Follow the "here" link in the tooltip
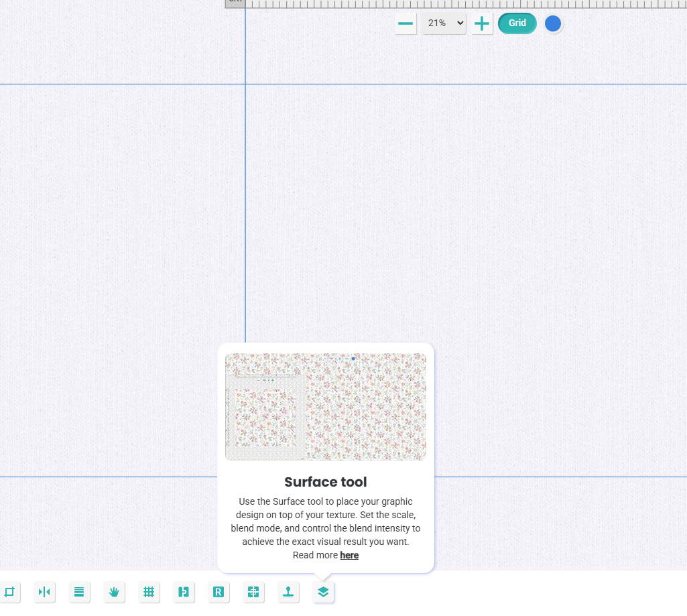This screenshot has width=687, height=616. [x=349, y=556]
